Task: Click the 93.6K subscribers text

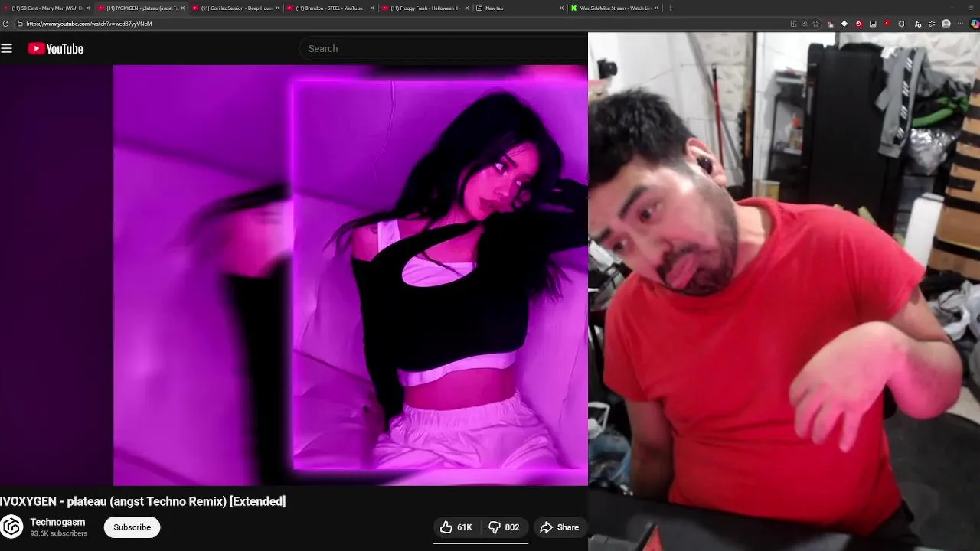Action: coord(59,533)
